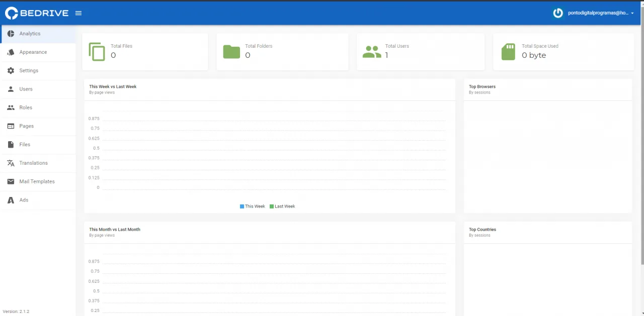The image size is (644, 316).
Task: Click the Ads letter A icon
Action: click(x=11, y=200)
